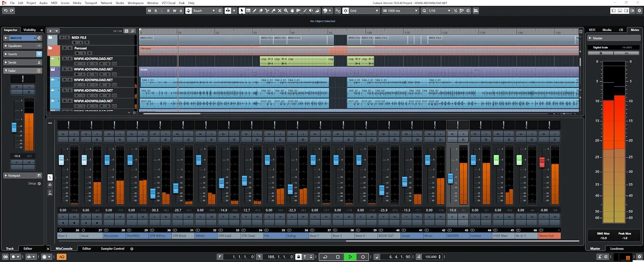Click the Transport Play button
This screenshot has height=262, width=644.
tap(350, 257)
